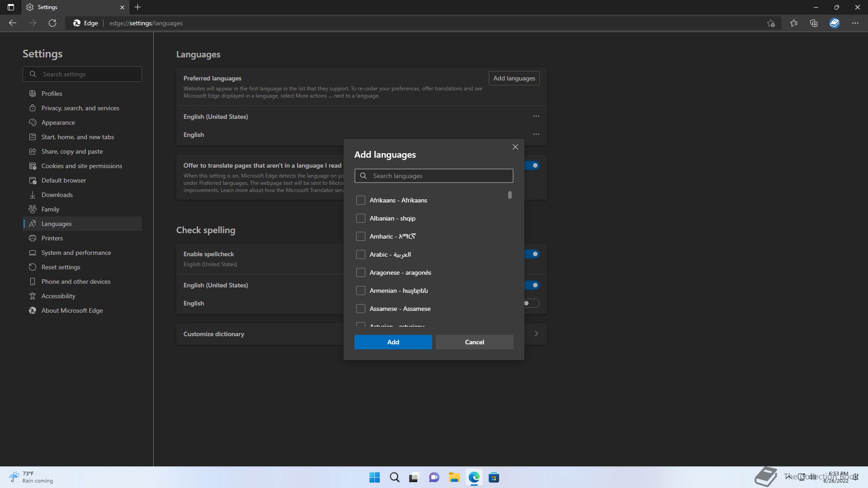Open the Appearance settings section
This screenshot has height=488, width=868.
58,122
